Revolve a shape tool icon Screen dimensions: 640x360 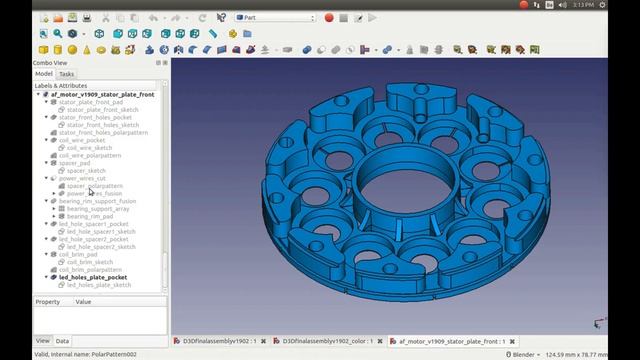(x=164, y=50)
